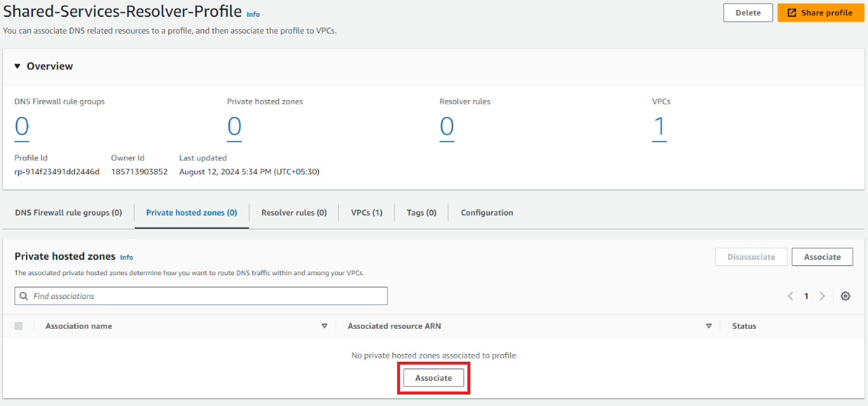Click the Delete profile button
This screenshot has height=406, width=868.
coord(747,13)
